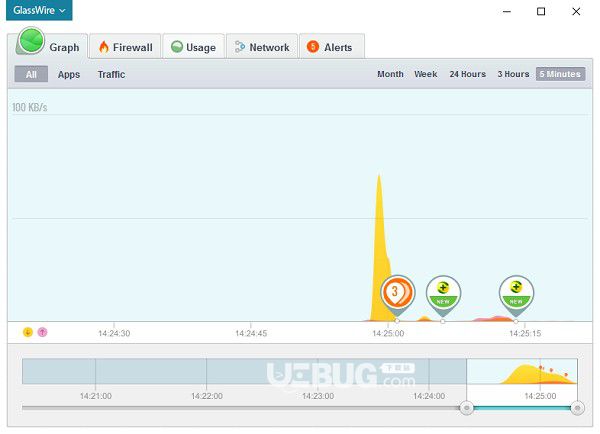Select the 24 Hours time range
Screen dimensions: 600x434
(x=468, y=74)
